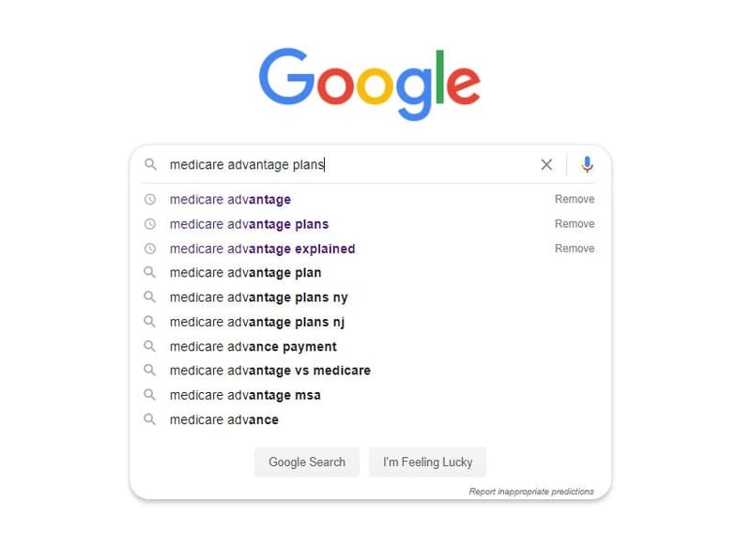
Task: Remove 'medicare advantage explained' from history
Action: (x=574, y=249)
